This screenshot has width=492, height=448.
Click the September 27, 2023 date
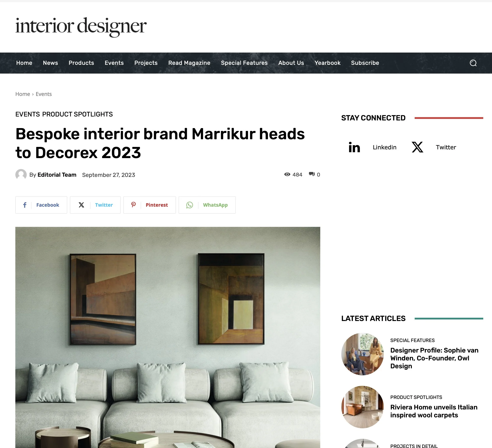[109, 175]
